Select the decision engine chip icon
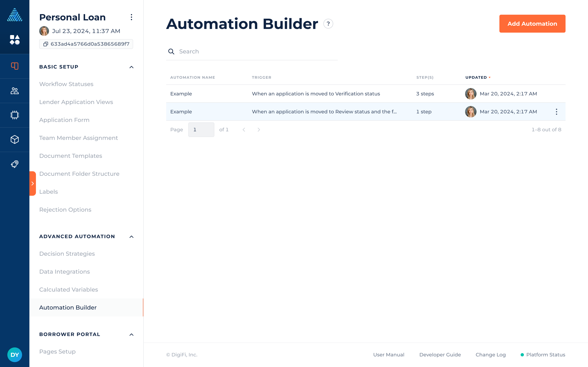Viewport: 588px width, 367px height. tap(14, 115)
